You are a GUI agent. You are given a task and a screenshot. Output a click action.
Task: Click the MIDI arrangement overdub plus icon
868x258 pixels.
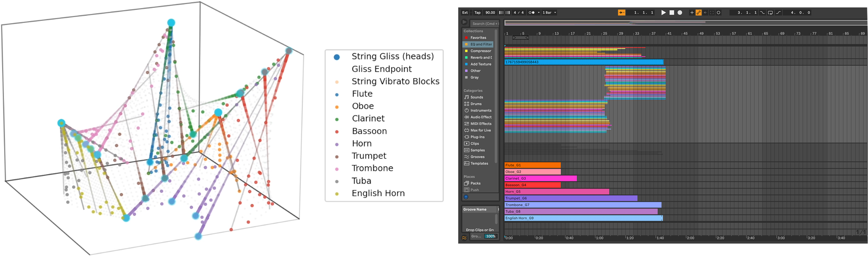pyautogui.click(x=692, y=12)
